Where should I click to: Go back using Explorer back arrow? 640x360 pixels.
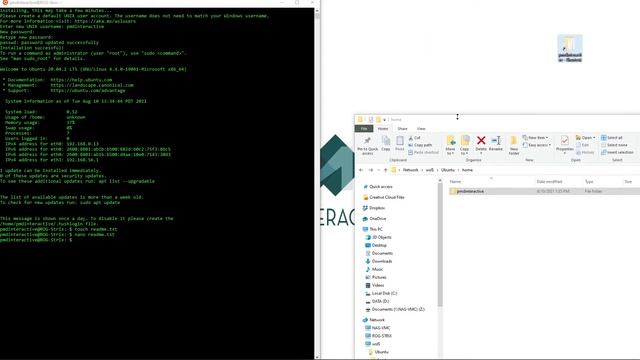point(361,170)
